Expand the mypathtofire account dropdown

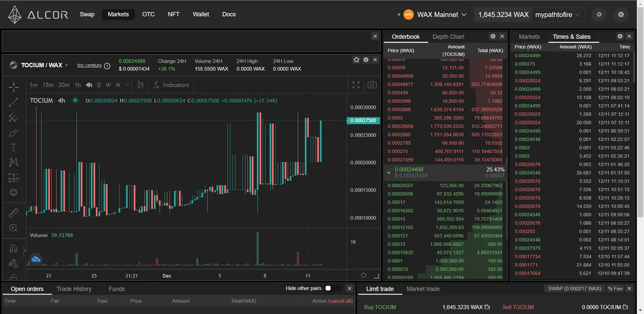click(558, 15)
